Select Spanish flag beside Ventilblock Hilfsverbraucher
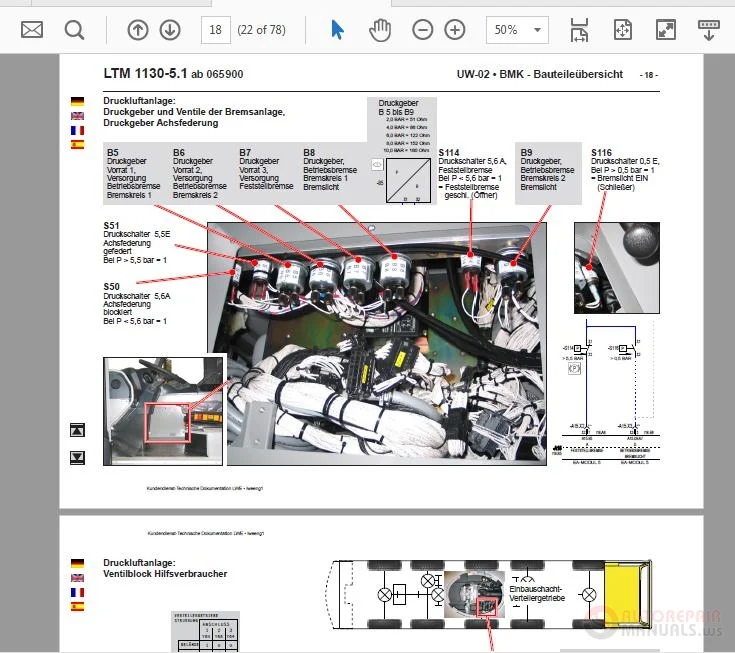Screen dimensions: 735x653 coord(77,607)
